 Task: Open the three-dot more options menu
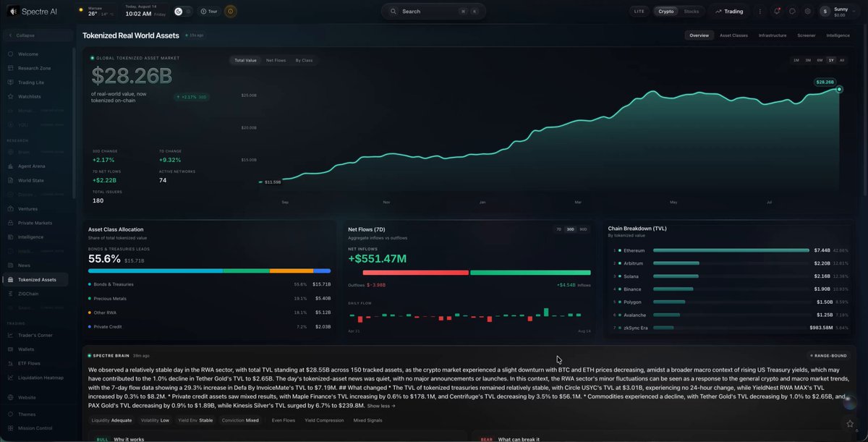759,12
